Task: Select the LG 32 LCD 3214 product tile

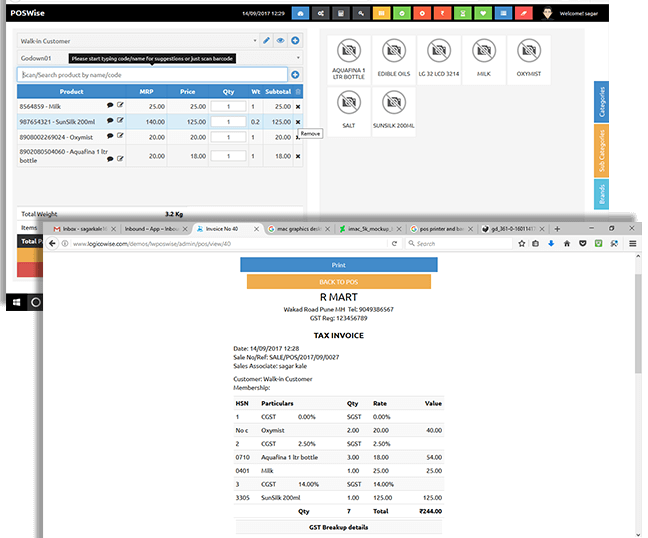Action: point(439,60)
